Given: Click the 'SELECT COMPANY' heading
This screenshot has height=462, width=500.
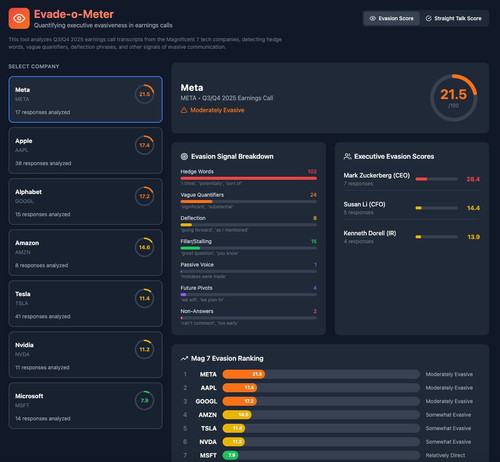Looking at the screenshot, I should pyautogui.click(x=34, y=67).
